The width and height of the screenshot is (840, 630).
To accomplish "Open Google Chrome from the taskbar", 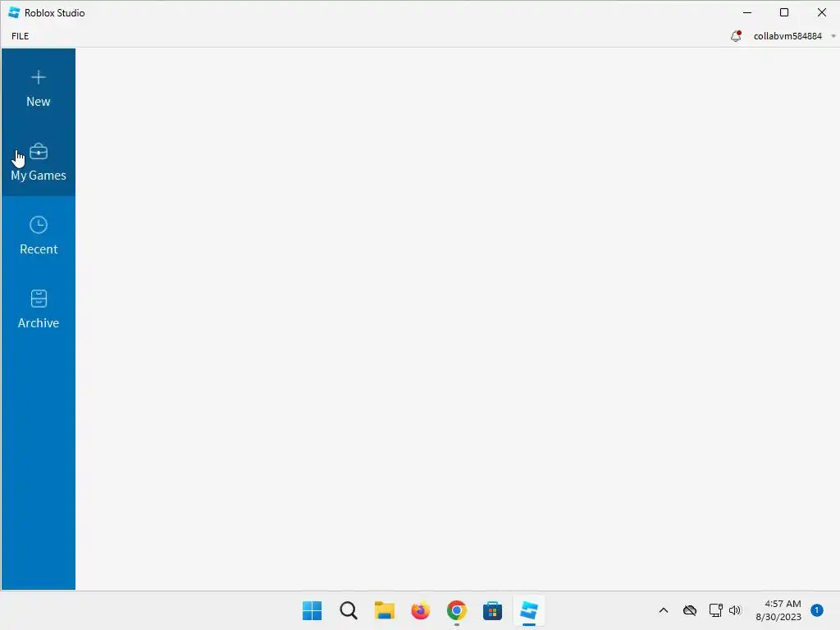I will (x=456, y=610).
